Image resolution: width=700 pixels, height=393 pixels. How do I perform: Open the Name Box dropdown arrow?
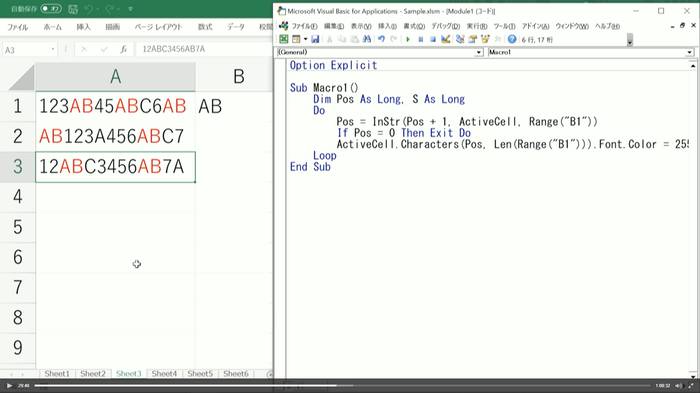53,50
